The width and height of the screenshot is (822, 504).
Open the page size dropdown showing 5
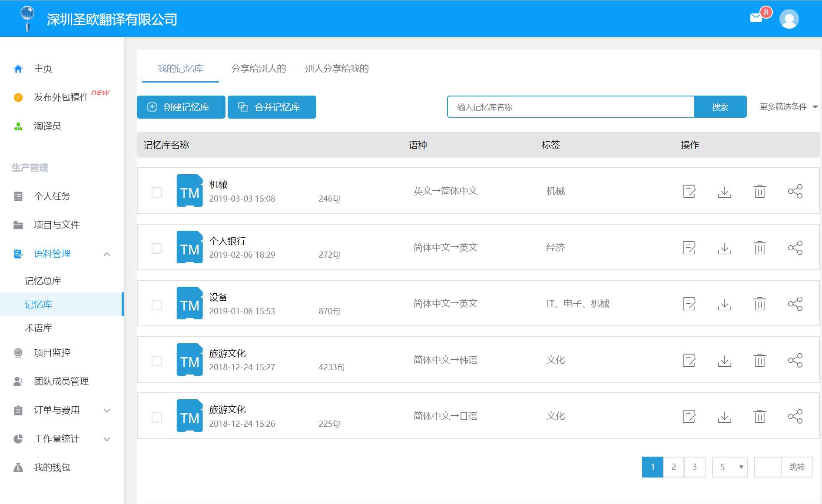[729, 467]
